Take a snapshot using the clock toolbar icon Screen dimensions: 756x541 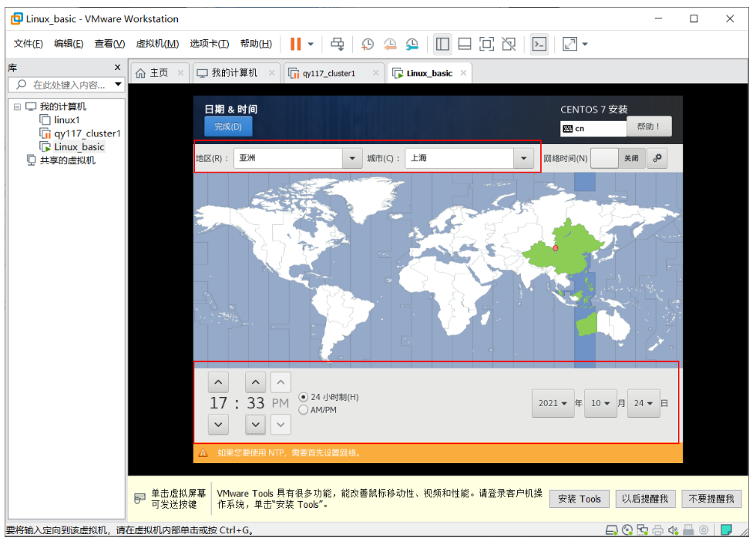coord(368,45)
